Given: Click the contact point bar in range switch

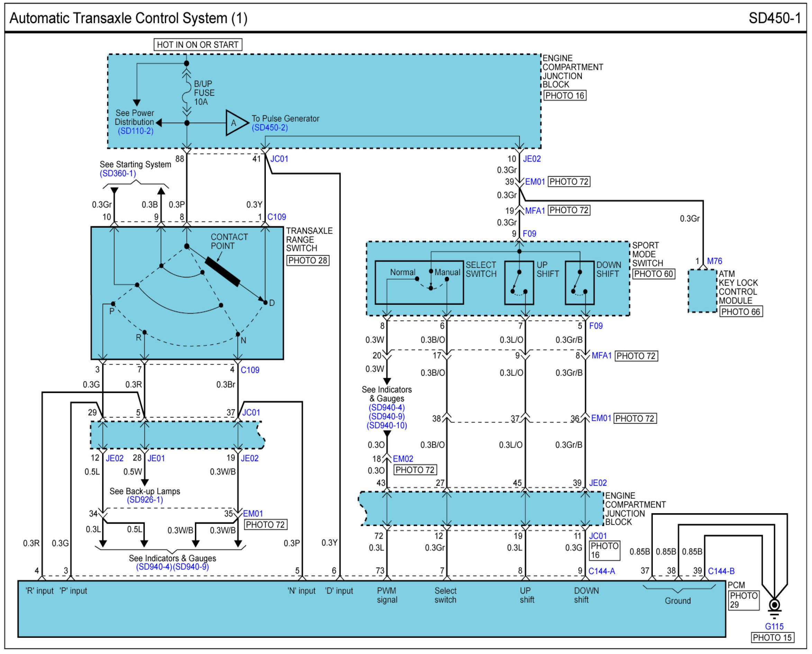Looking at the screenshot, I should pyautogui.click(x=222, y=272).
